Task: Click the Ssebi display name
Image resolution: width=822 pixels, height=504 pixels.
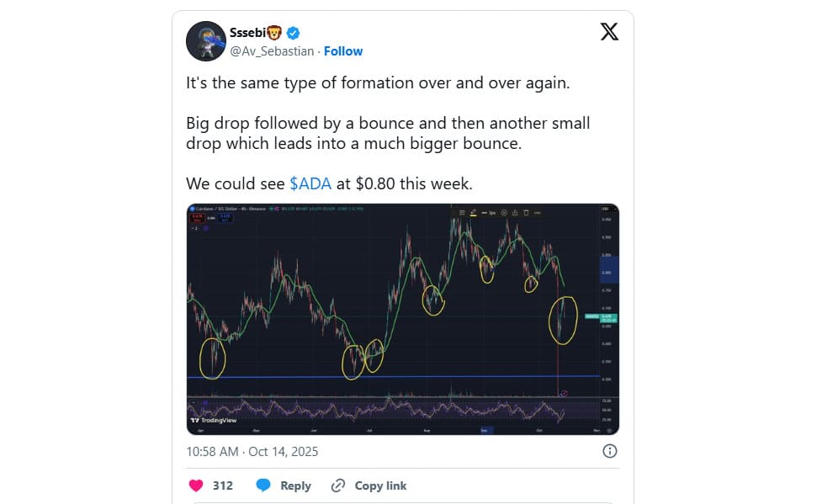Action: (x=255, y=33)
